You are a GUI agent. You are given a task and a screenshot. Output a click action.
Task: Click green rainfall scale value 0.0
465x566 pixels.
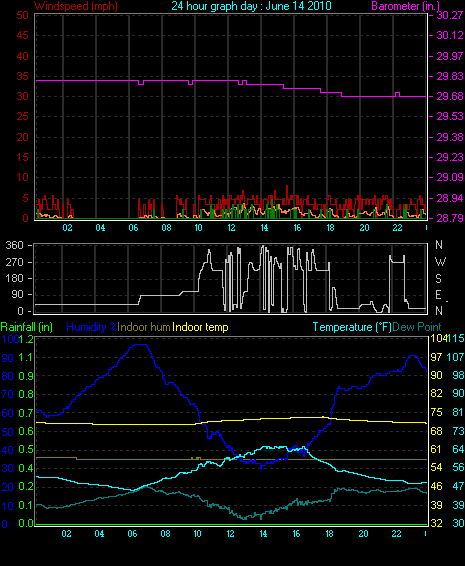[26, 523]
